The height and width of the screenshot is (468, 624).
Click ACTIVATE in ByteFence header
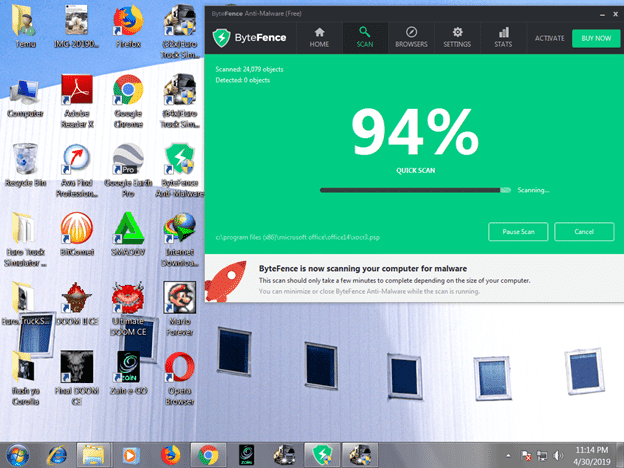coord(550,38)
